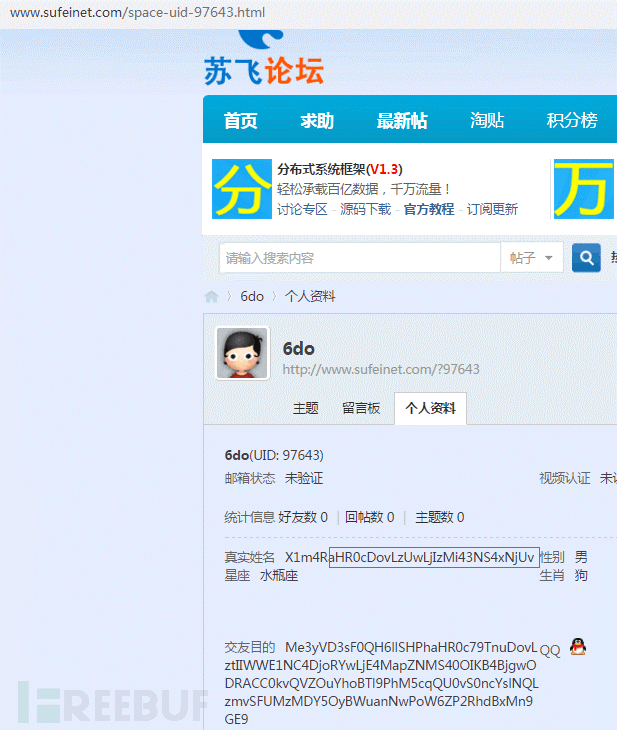Click the 性别 value 男

(x=581, y=557)
